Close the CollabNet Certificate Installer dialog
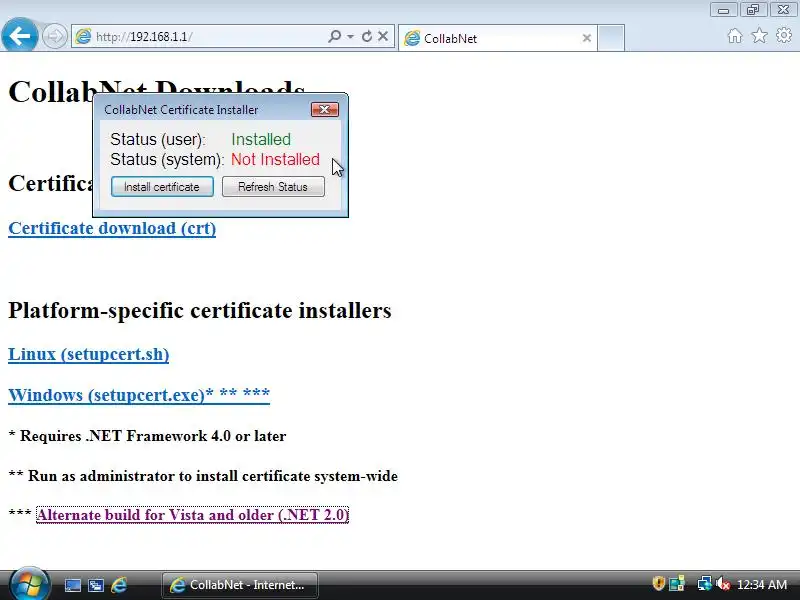The width and height of the screenshot is (800, 600). (324, 110)
